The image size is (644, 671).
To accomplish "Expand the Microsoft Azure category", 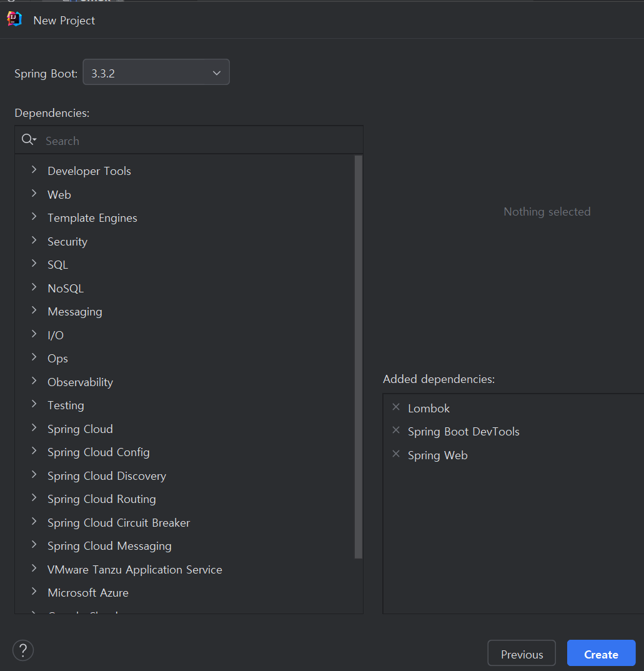I will (x=34, y=592).
